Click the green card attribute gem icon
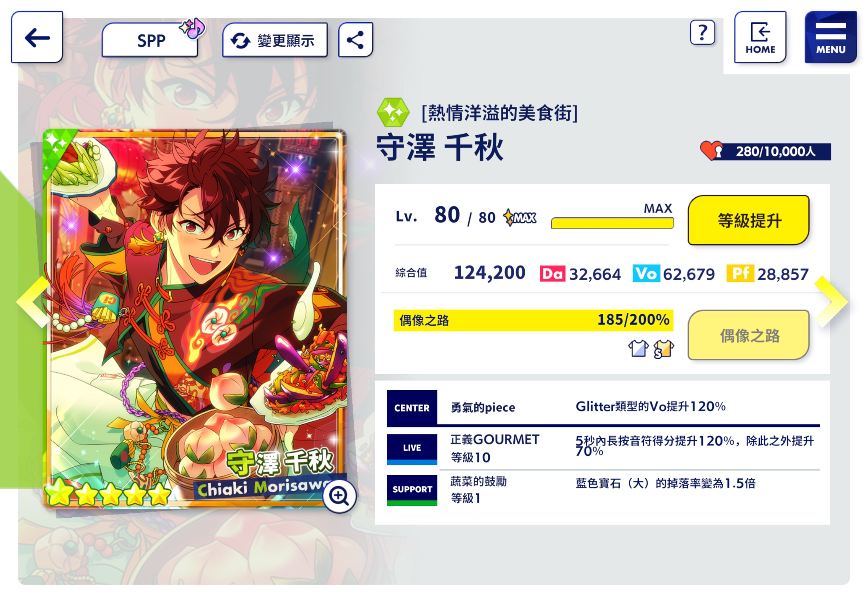 coord(393,112)
